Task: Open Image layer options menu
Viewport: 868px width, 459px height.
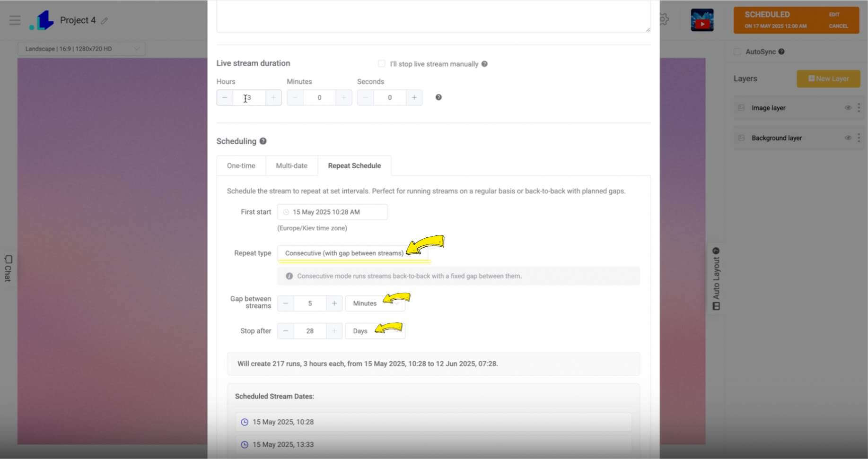Action: (859, 108)
